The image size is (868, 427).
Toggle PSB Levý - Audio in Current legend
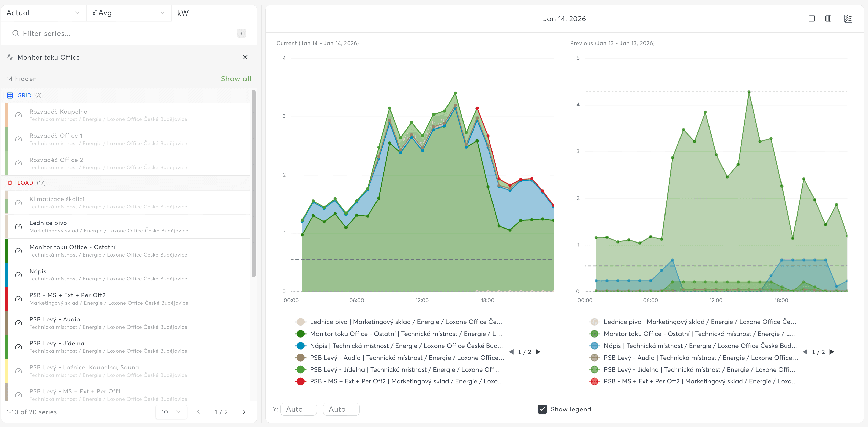(x=400, y=358)
